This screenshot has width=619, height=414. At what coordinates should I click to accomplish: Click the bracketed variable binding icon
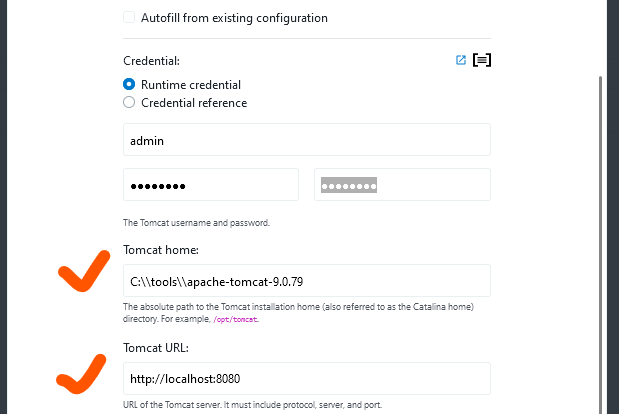click(x=482, y=60)
